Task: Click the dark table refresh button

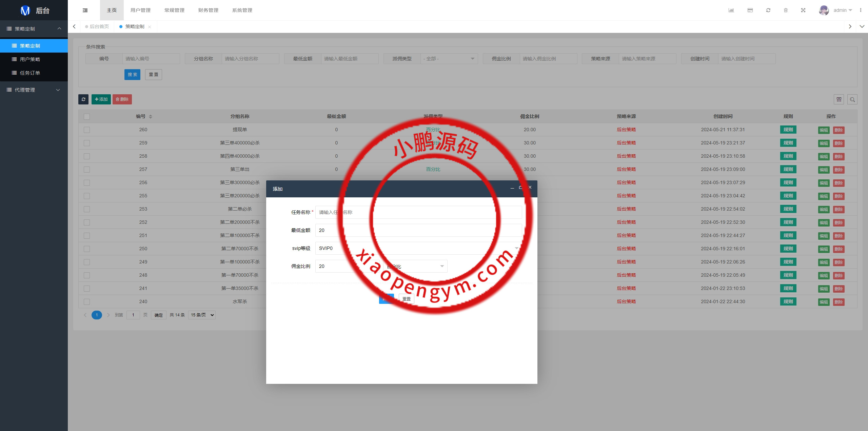Action: (83, 99)
